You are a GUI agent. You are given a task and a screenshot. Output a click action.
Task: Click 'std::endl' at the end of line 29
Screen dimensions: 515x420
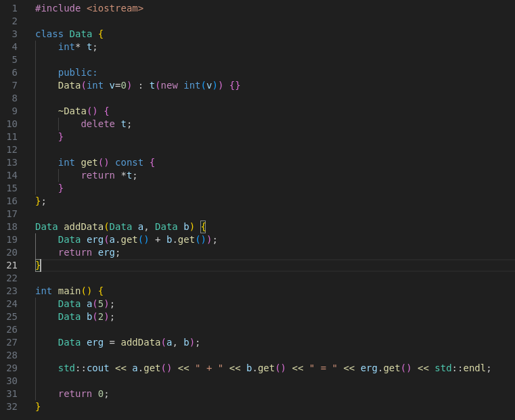click(460, 368)
